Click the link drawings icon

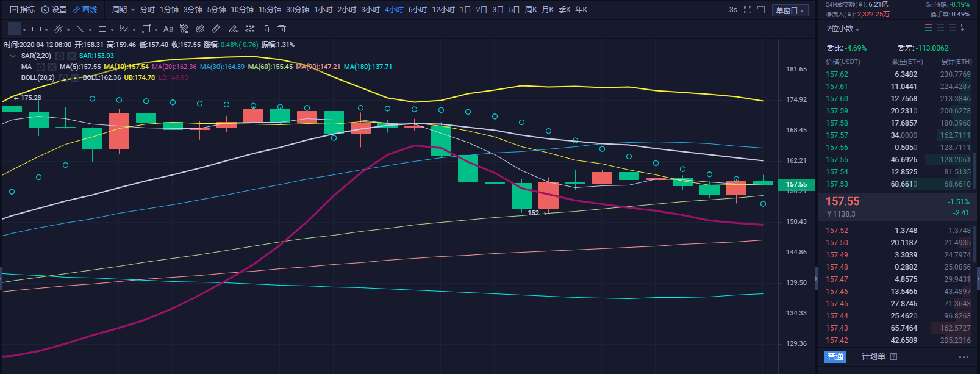pos(200,29)
